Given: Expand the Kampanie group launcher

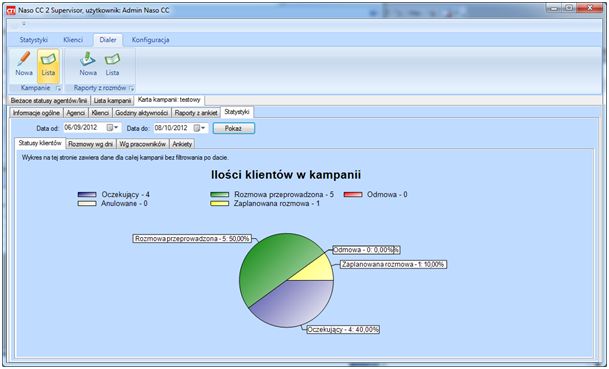Looking at the screenshot, I should click(58, 89).
